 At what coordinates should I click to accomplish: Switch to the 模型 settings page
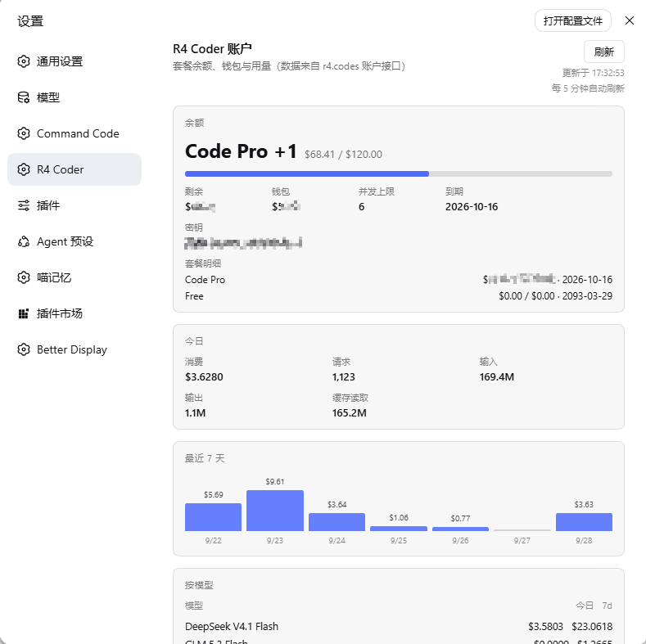pyautogui.click(x=75, y=97)
